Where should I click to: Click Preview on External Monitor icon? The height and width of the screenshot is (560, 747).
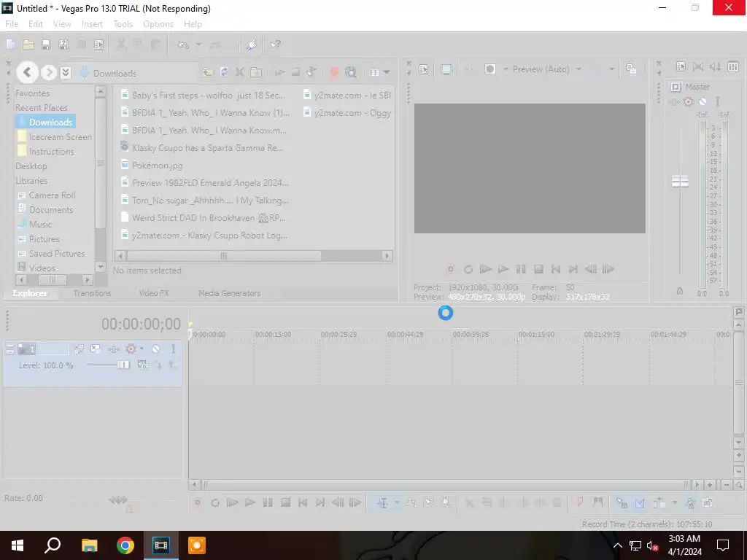(x=446, y=69)
